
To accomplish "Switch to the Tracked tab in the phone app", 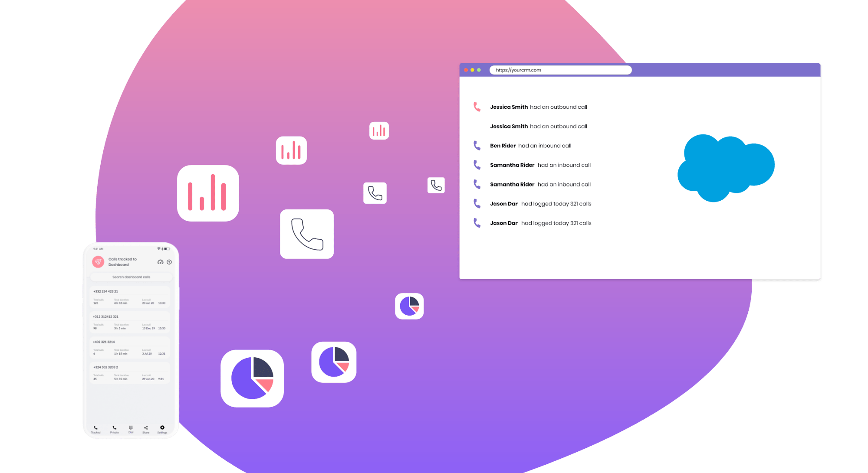I will pyautogui.click(x=95, y=430).
